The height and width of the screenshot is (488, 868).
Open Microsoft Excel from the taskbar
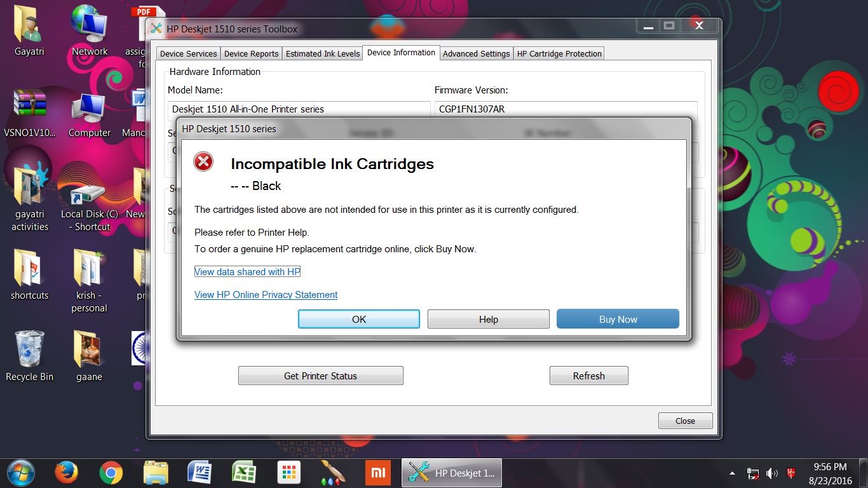point(244,473)
